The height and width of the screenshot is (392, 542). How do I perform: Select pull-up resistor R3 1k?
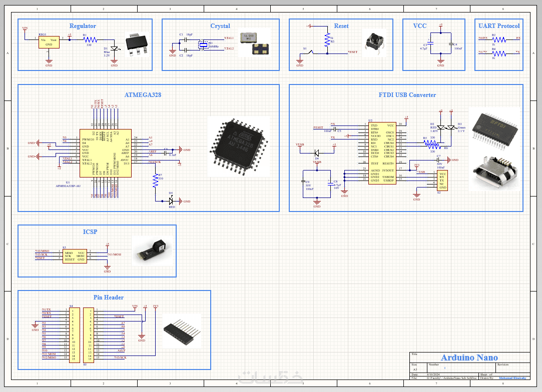click(x=327, y=39)
